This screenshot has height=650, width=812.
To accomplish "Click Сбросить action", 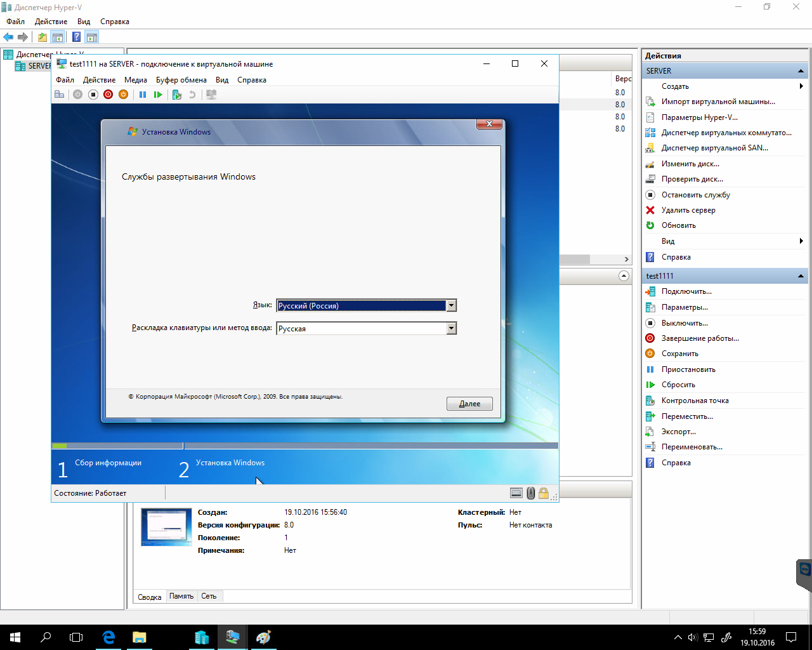I will coord(678,385).
